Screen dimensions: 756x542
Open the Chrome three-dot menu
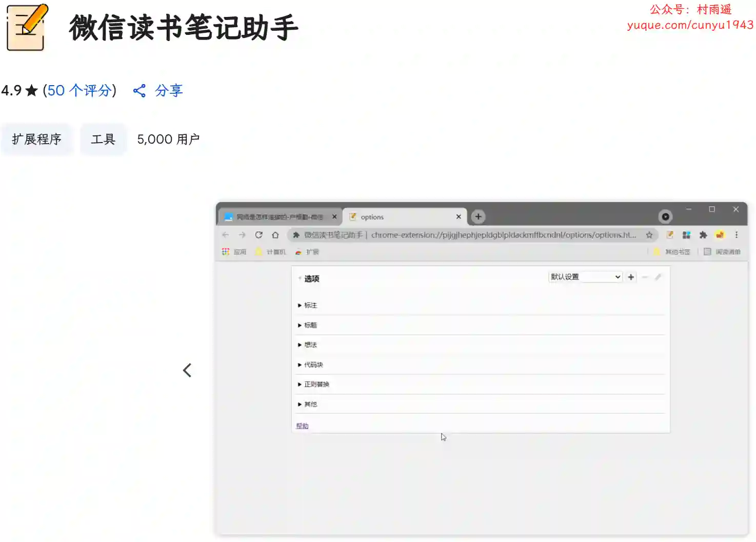pyautogui.click(x=737, y=235)
